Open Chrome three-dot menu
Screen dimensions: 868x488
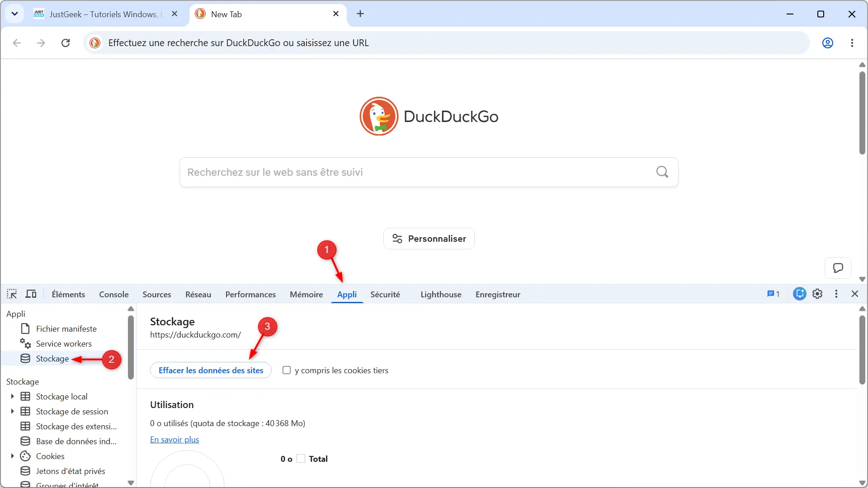click(x=852, y=43)
